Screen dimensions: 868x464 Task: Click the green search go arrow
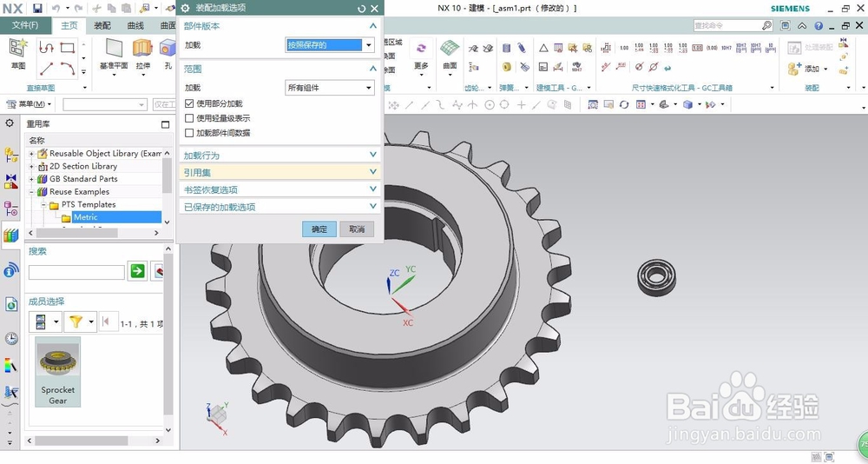[x=137, y=270]
